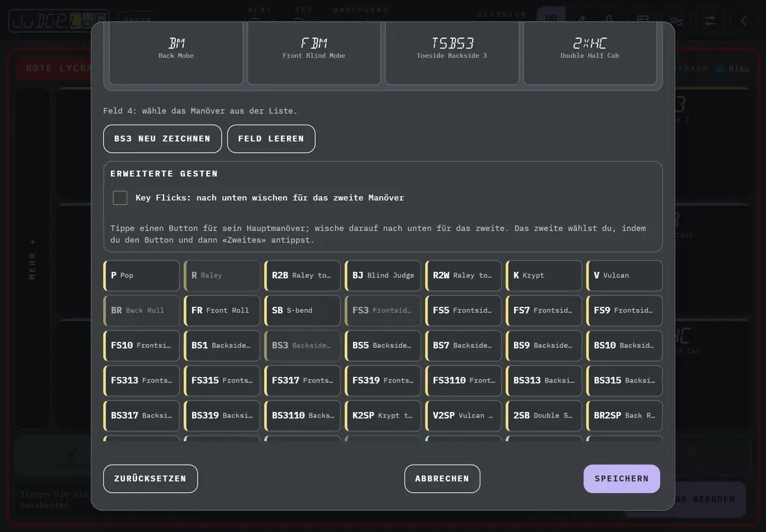
Task: Select the FS313 maneuver button
Action: click(x=142, y=381)
